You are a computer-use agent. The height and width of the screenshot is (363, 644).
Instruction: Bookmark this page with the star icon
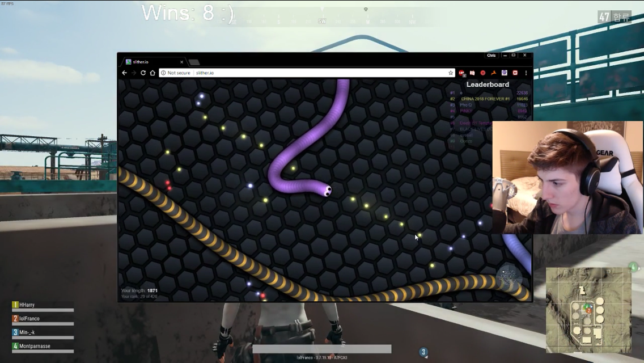click(451, 73)
